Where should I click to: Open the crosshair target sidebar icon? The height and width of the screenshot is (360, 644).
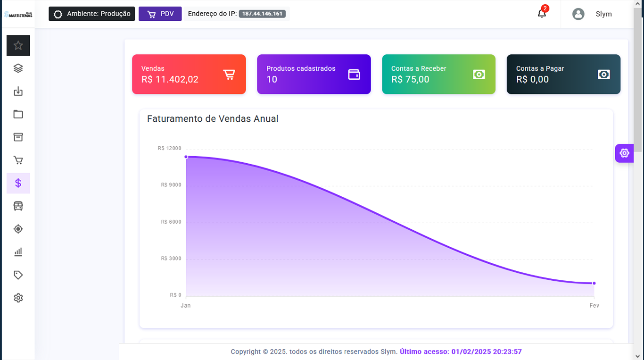[x=18, y=229]
